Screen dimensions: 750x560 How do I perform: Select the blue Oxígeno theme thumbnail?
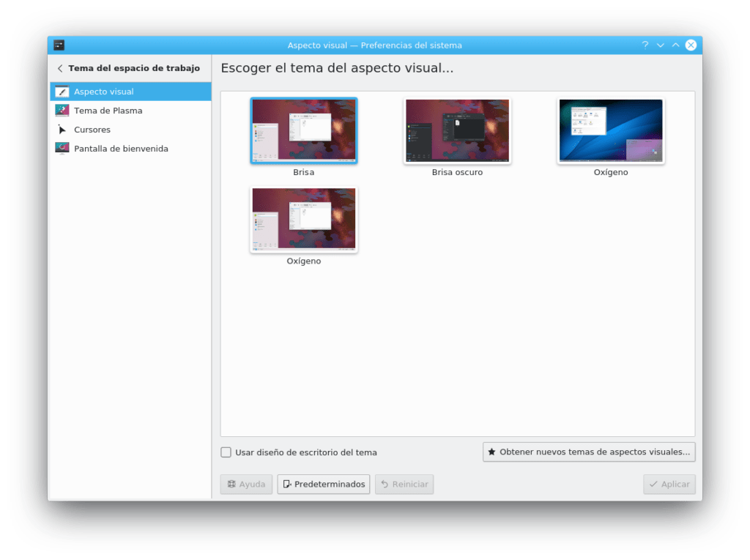click(611, 130)
